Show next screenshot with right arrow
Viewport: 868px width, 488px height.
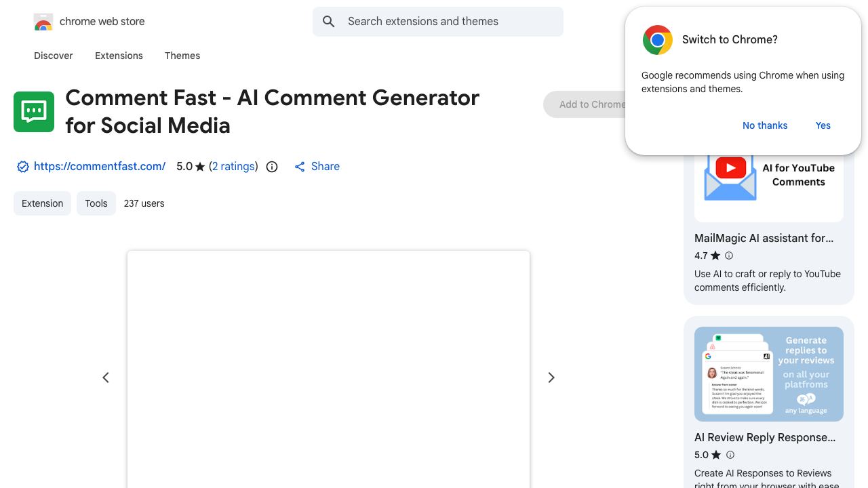(551, 378)
